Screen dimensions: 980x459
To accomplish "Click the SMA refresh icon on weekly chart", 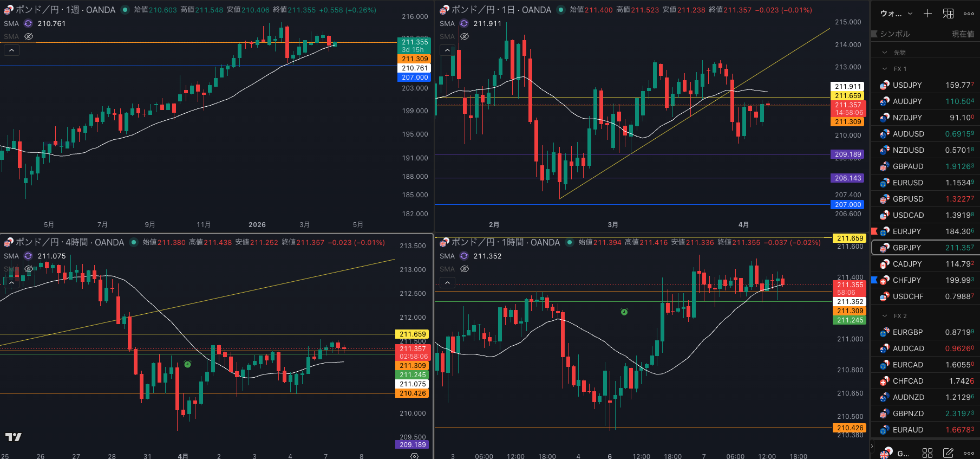I will (x=28, y=23).
